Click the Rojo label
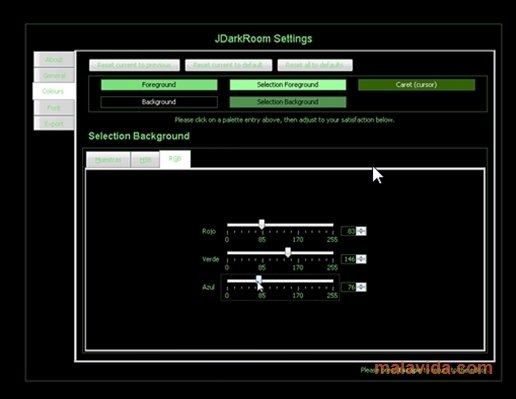This screenshot has height=399, width=516. [209, 231]
